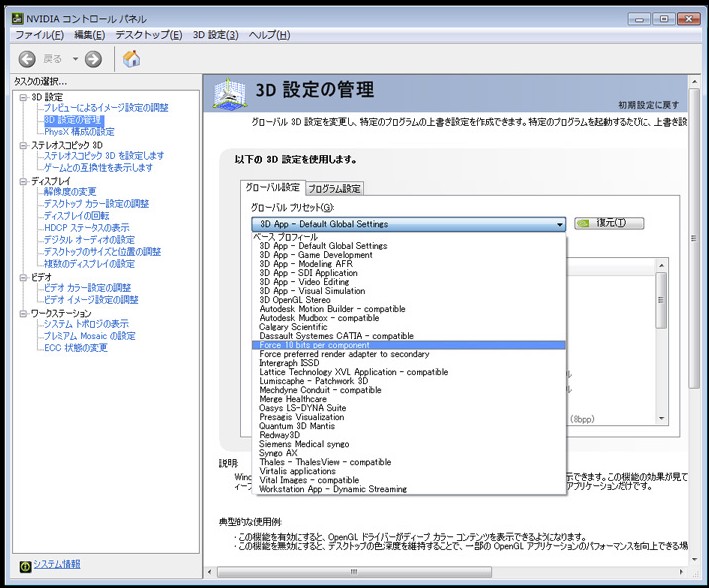Click the 初期設定に戻す link

(648, 105)
